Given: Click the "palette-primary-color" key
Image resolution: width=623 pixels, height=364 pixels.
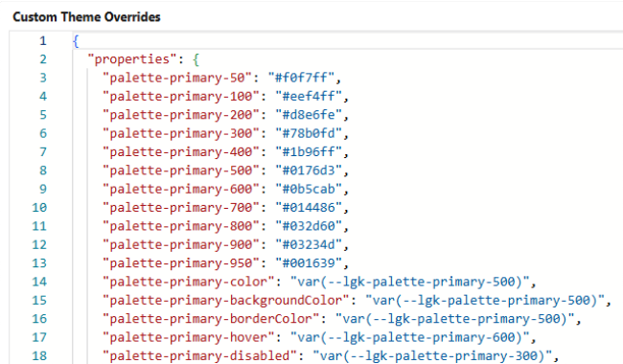Looking at the screenshot, I should [x=188, y=282].
